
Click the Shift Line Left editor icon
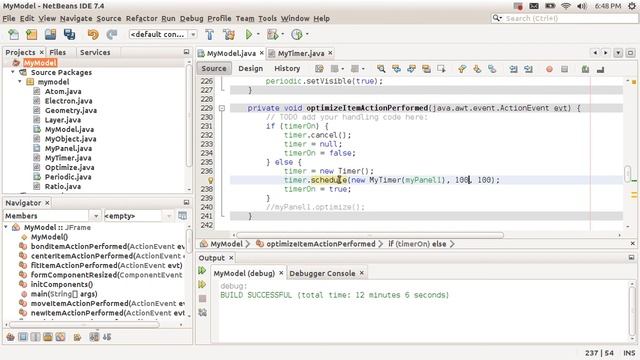[513, 69]
